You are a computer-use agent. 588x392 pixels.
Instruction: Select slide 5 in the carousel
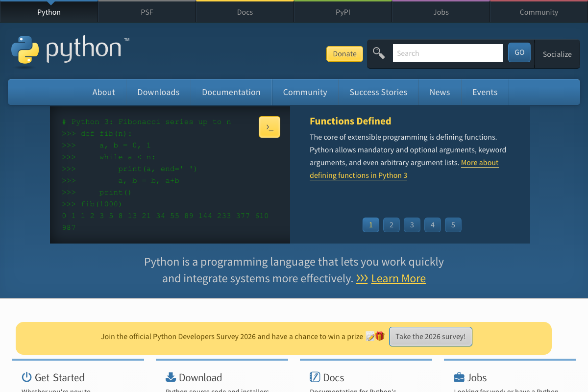453,225
